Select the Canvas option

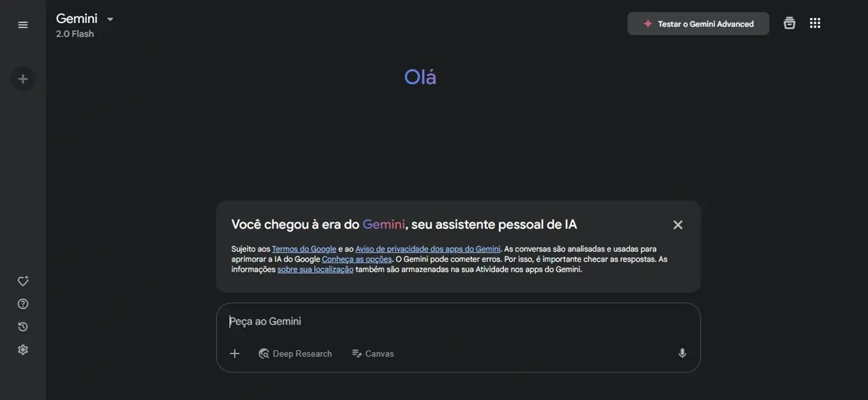[373, 353]
